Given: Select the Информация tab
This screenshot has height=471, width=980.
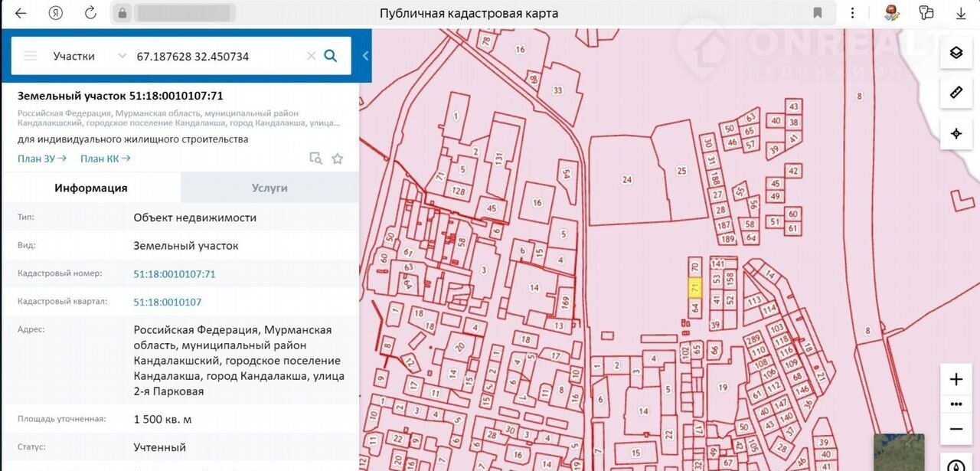Looking at the screenshot, I should 91,188.
